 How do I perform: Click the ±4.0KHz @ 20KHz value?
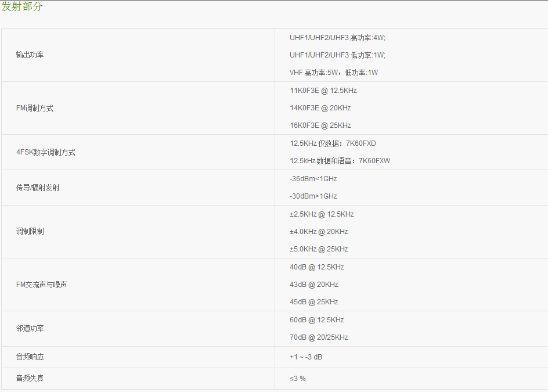click(x=319, y=232)
